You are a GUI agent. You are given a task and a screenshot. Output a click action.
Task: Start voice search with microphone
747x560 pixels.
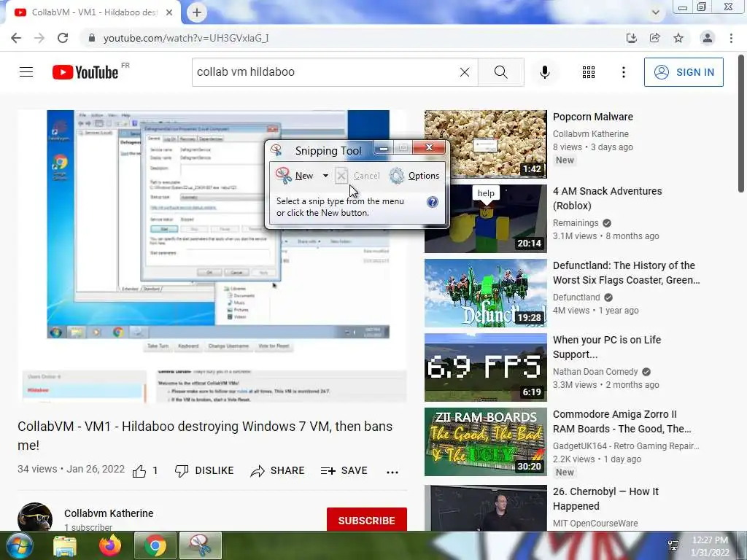click(544, 72)
